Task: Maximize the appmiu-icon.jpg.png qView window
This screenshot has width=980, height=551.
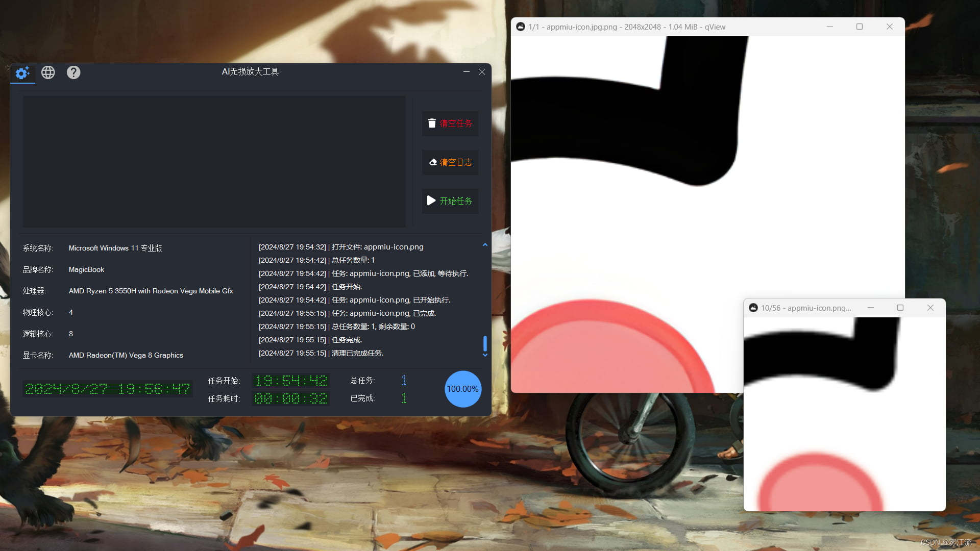Action: [860, 27]
